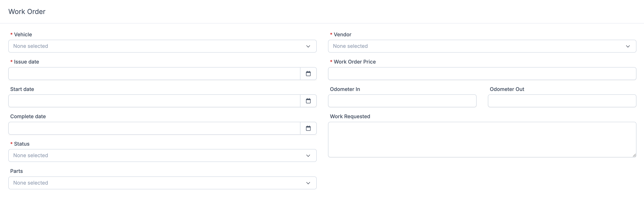Image resolution: width=644 pixels, height=202 pixels.
Task: Click the Work Order page heading
Action: (27, 12)
